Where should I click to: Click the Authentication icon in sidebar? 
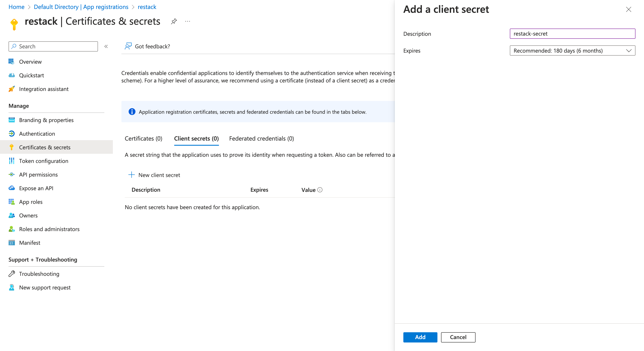pos(11,134)
